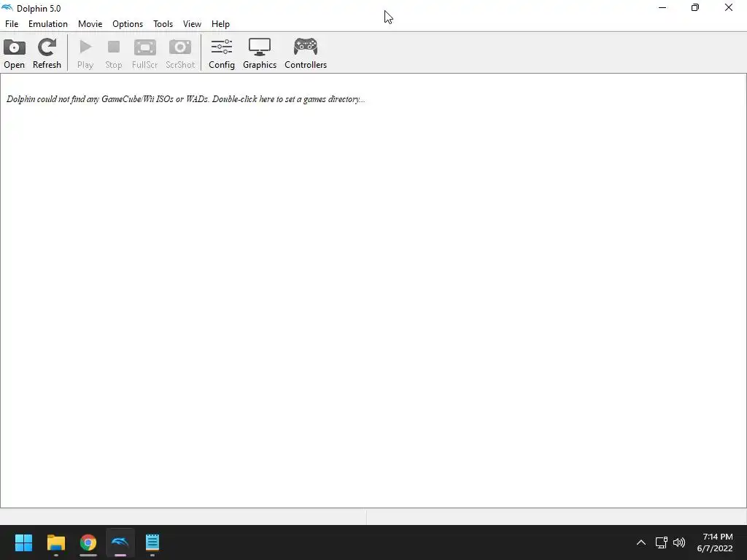The width and height of the screenshot is (747, 560).
Task: Click the Play toolbar button
Action: pyautogui.click(x=85, y=53)
